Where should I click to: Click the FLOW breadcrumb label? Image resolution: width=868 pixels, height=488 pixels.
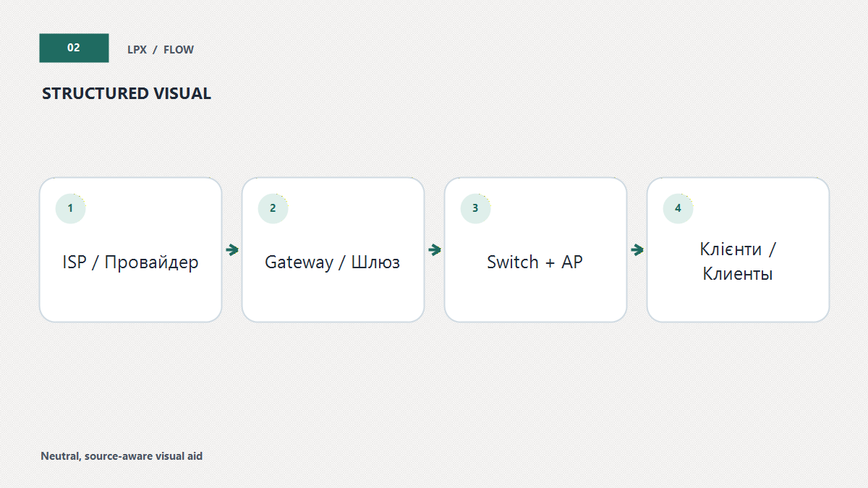(x=179, y=50)
